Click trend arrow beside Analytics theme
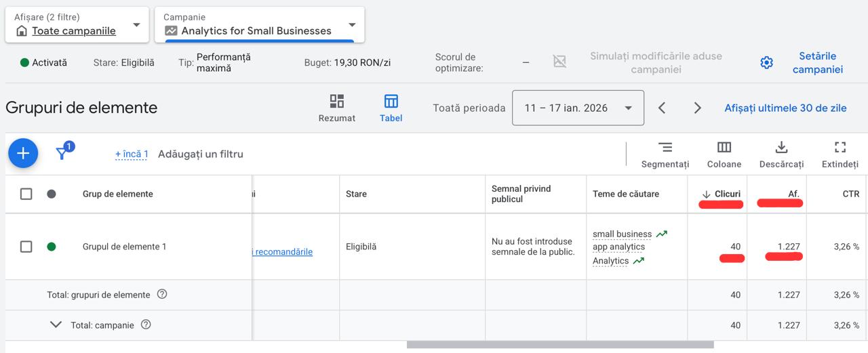868x353 pixels. pos(638,261)
